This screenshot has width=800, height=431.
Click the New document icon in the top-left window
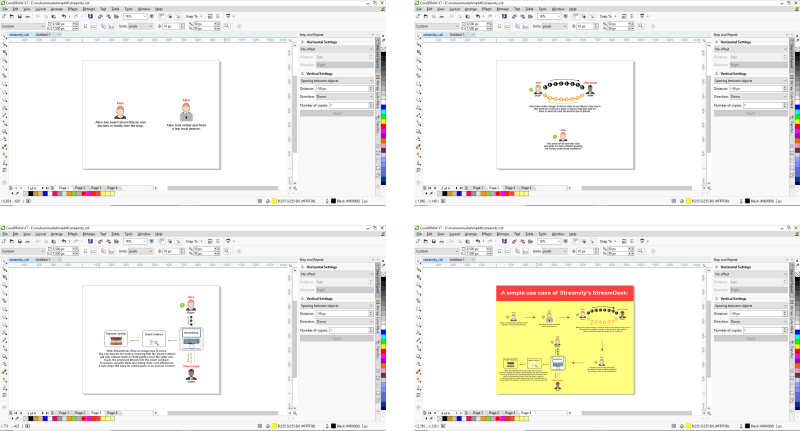click(x=4, y=16)
